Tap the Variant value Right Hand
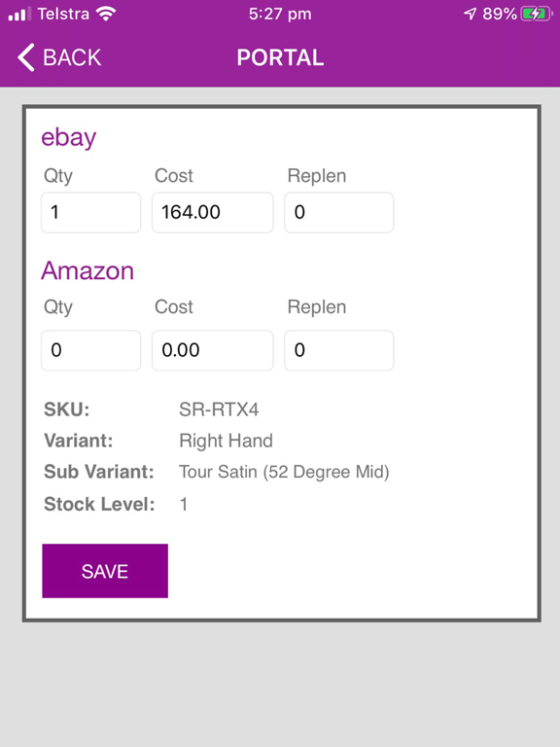 [x=226, y=441]
